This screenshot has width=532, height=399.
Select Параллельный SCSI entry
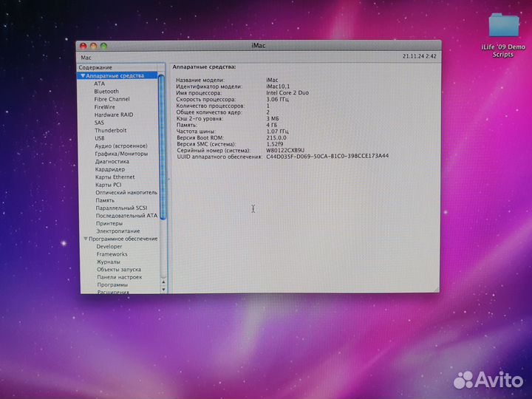click(x=121, y=208)
